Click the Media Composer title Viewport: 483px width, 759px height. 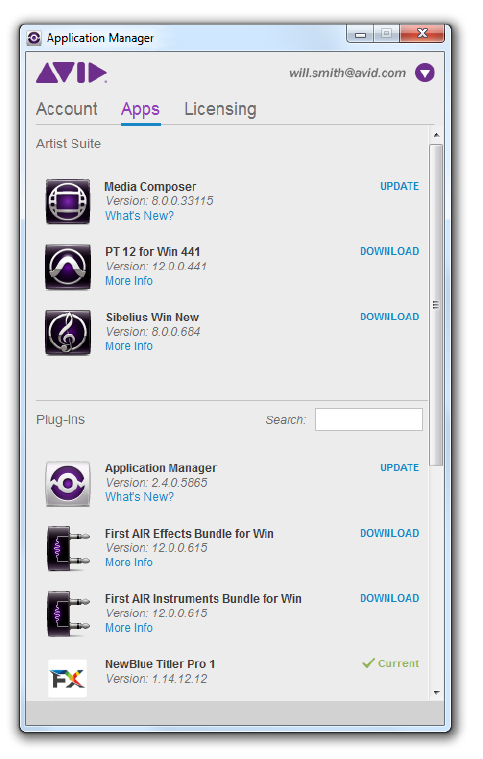point(150,187)
